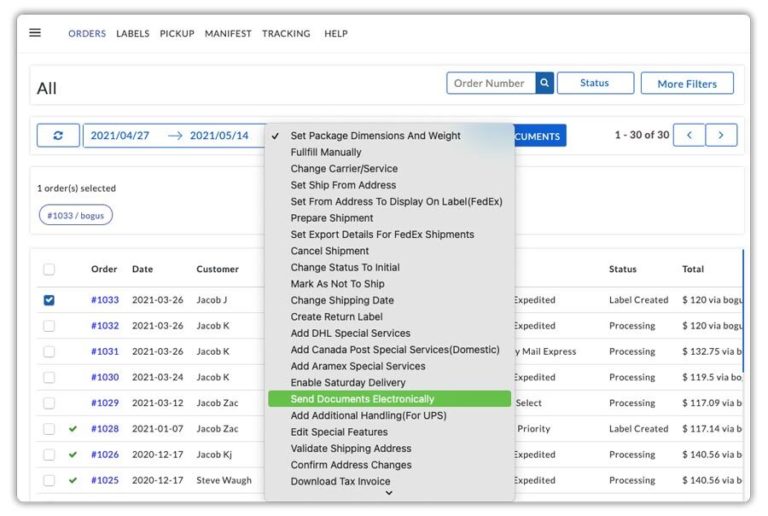Select Change Shipping Date

[389, 301]
